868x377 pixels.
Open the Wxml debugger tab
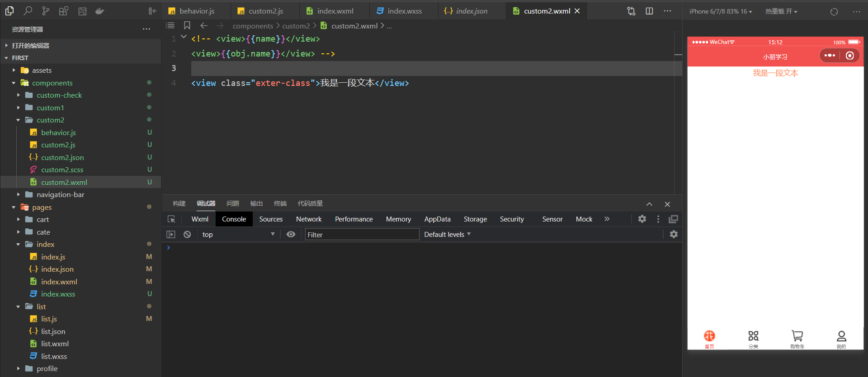(x=200, y=219)
